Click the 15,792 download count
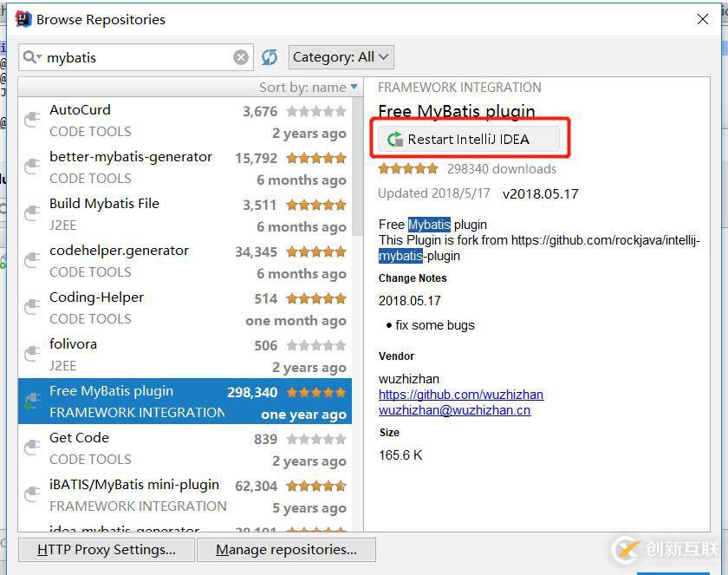The height and width of the screenshot is (575, 728). point(257,159)
